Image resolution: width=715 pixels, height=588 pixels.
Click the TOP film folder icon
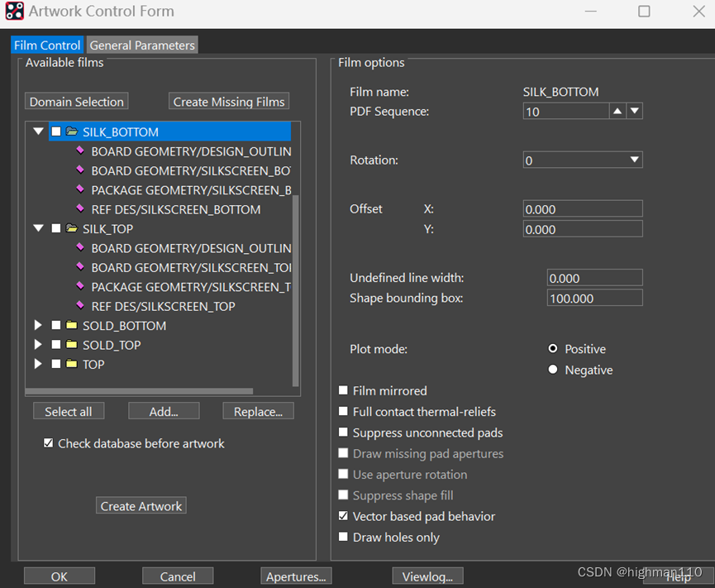coord(72,365)
